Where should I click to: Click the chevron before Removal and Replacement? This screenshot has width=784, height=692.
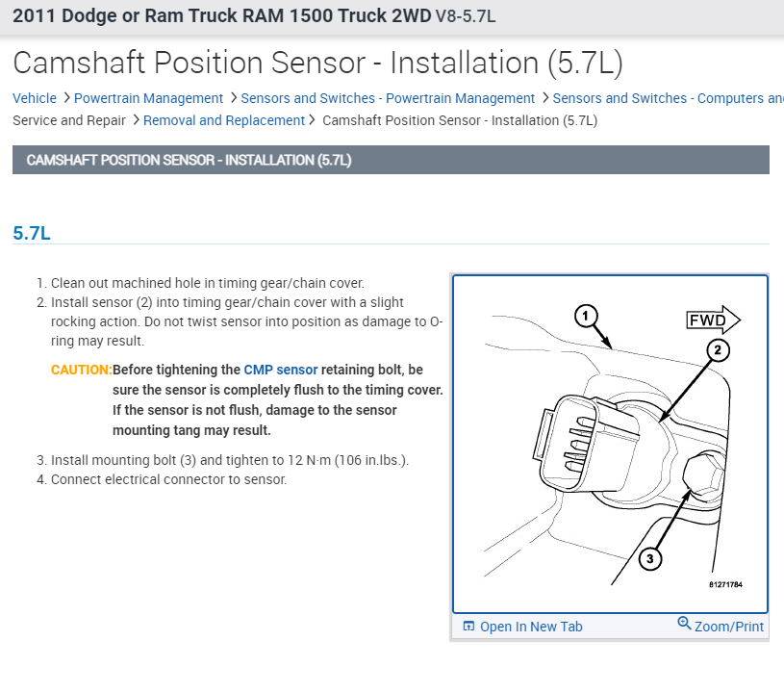click(135, 120)
